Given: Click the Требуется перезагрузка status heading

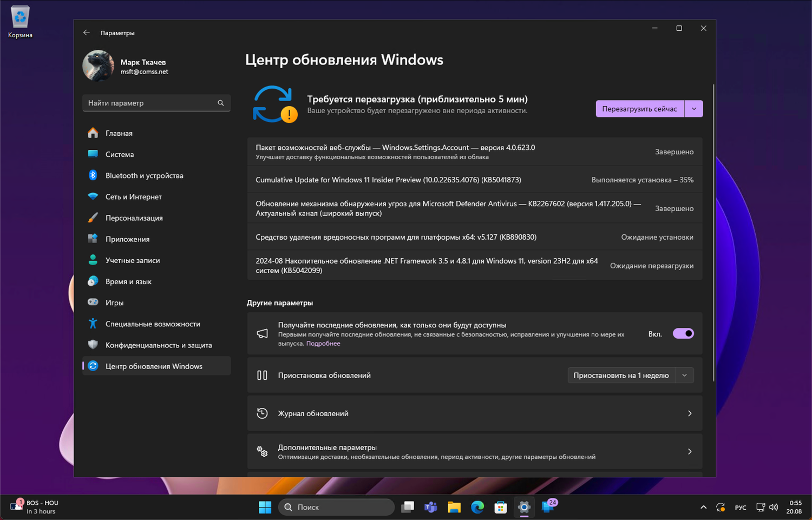Looking at the screenshot, I should (x=417, y=99).
